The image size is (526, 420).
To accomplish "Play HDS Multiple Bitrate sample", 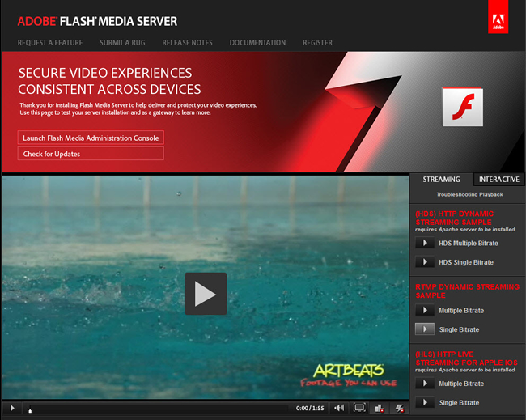I will tap(425, 243).
